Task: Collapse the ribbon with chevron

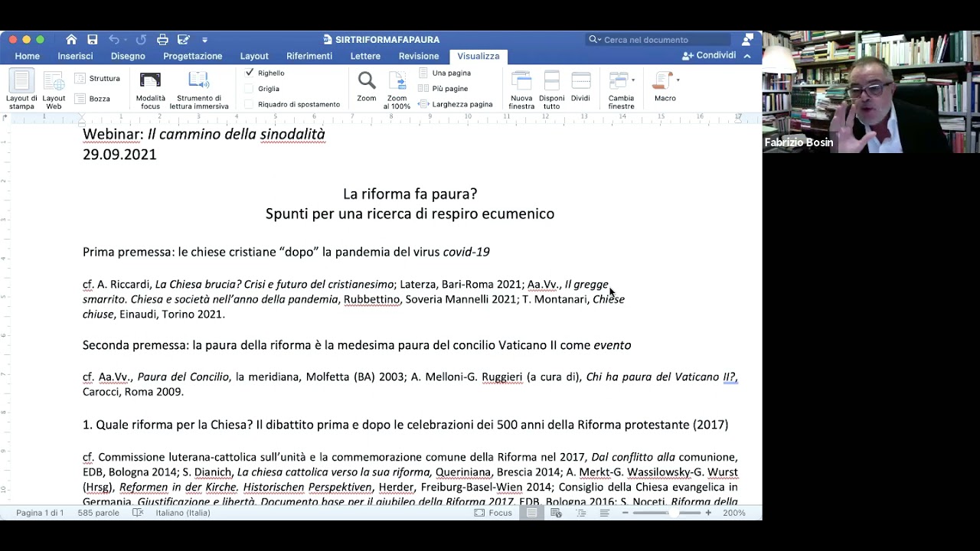Action: coord(747,56)
